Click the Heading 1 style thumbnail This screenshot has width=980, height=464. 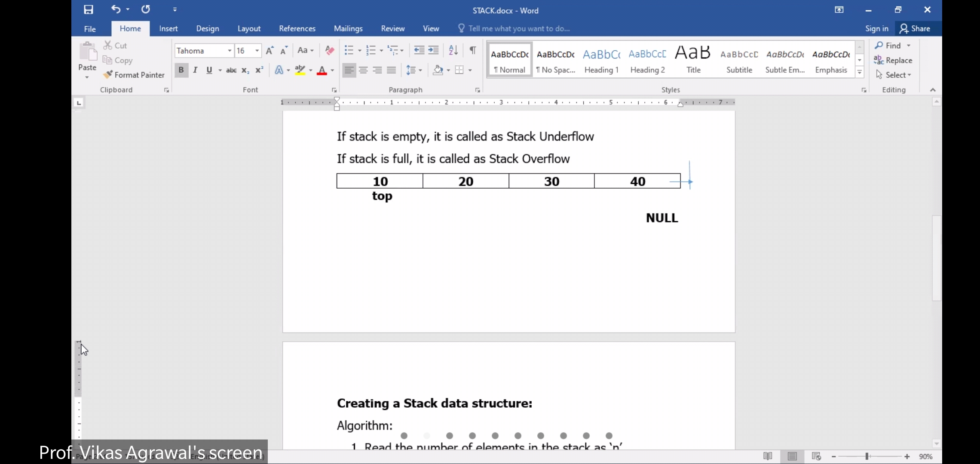coord(601,60)
